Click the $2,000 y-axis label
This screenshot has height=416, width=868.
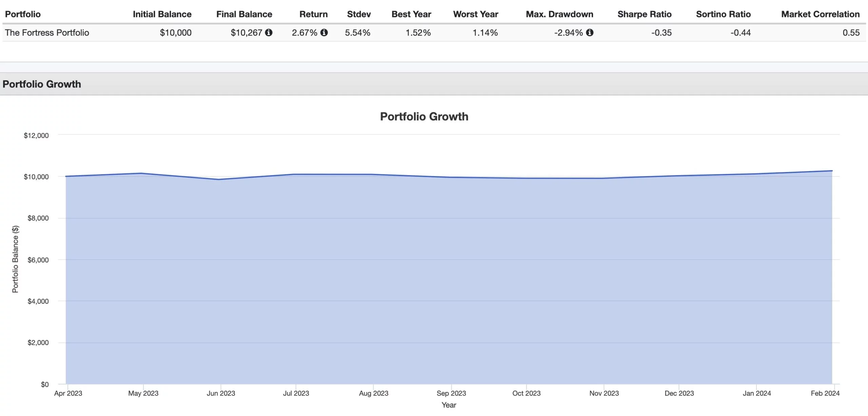point(38,343)
